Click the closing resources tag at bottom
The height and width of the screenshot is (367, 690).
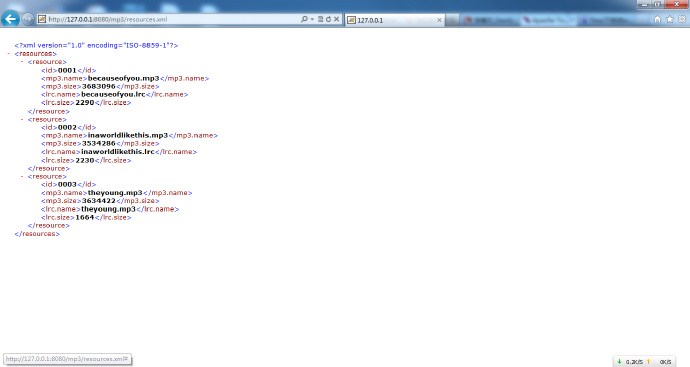click(37, 234)
